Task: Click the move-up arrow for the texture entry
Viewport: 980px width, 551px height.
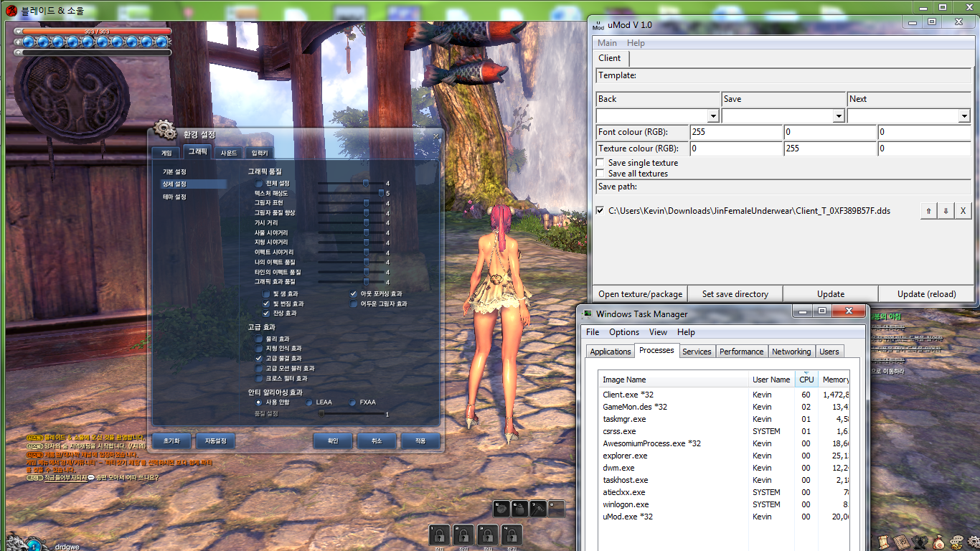Action: [928, 211]
